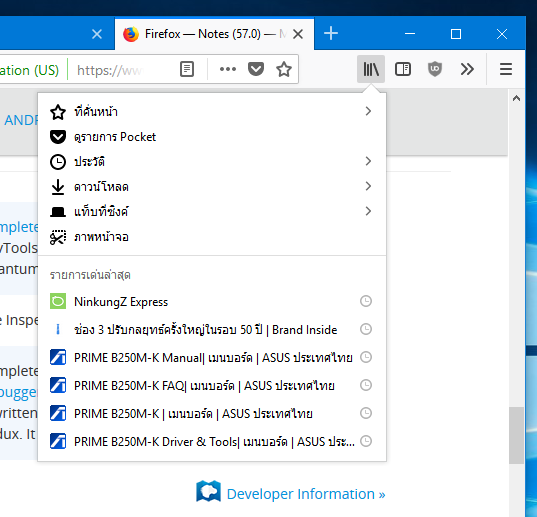The height and width of the screenshot is (517, 537).
Task: Click the page vertical scrollbar thumb
Action: (x=516, y=435)
